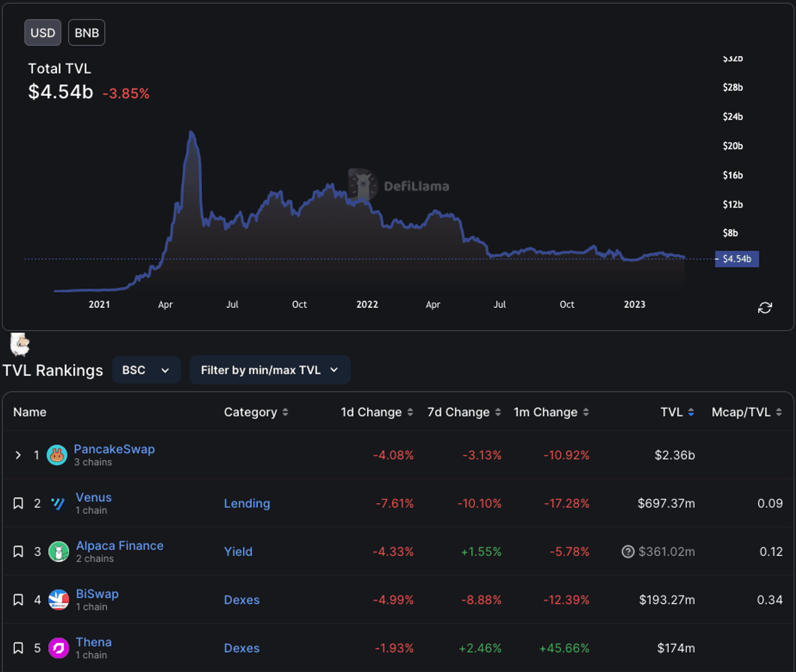Click the BiSwap logo icon

click(x=59, y=600)
